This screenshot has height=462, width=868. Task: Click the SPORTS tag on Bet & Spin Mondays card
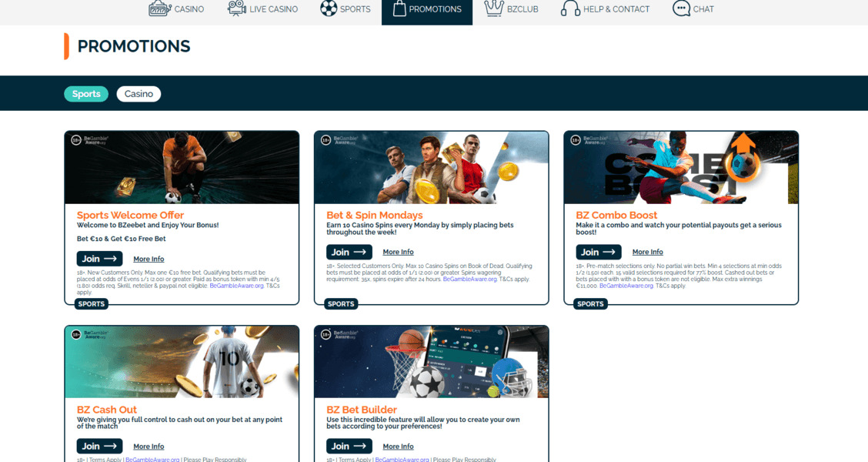pyautogui.click(x=341, y=304)
